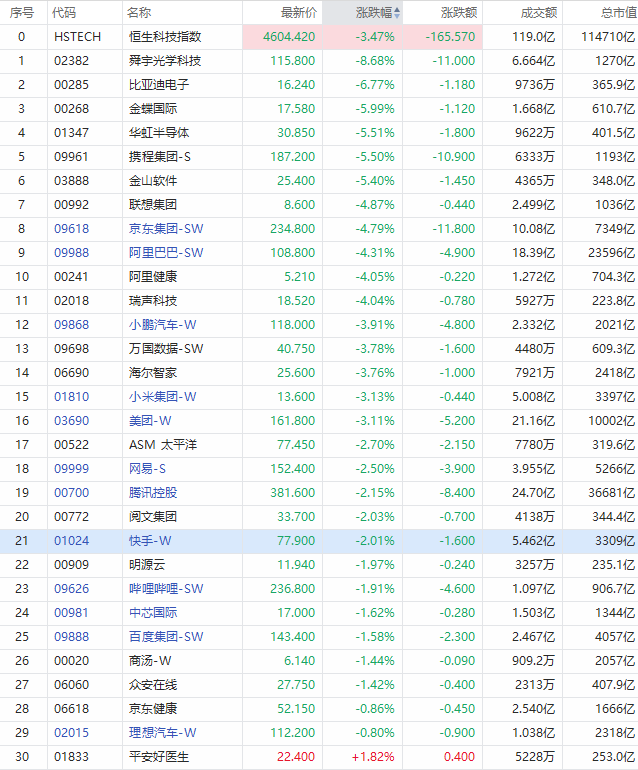Open stock code 09988 link
The height and width of the screenshot is (770, 638).
72,253
